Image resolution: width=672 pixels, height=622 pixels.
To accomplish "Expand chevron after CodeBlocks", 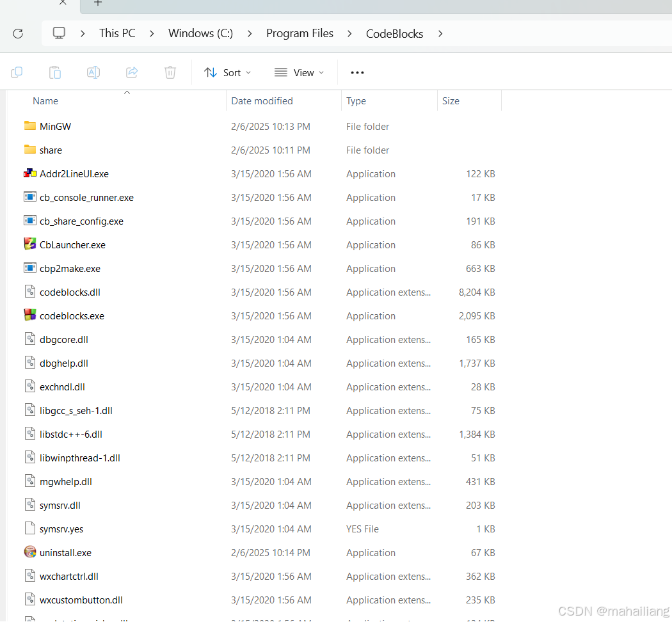I will (x=440, y=33).
